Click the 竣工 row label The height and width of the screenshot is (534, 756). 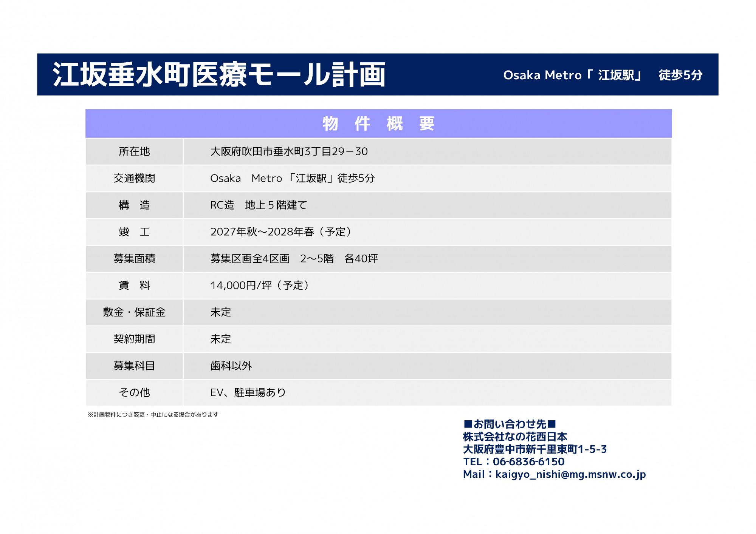(134, 232)
